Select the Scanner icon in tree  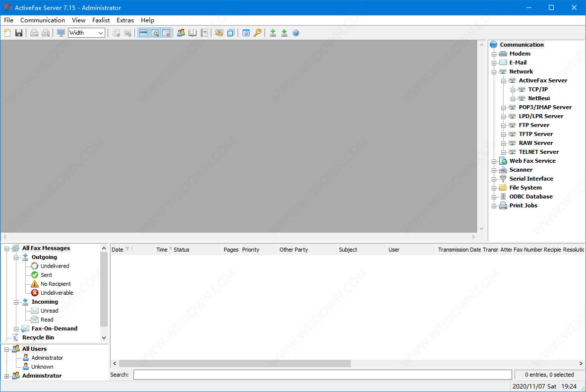(x=504, y=170)
